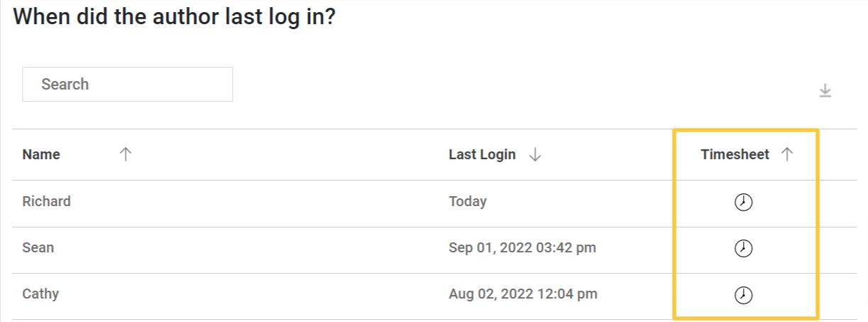
Task: Click the download icon above the table
Action: [825, 91]
